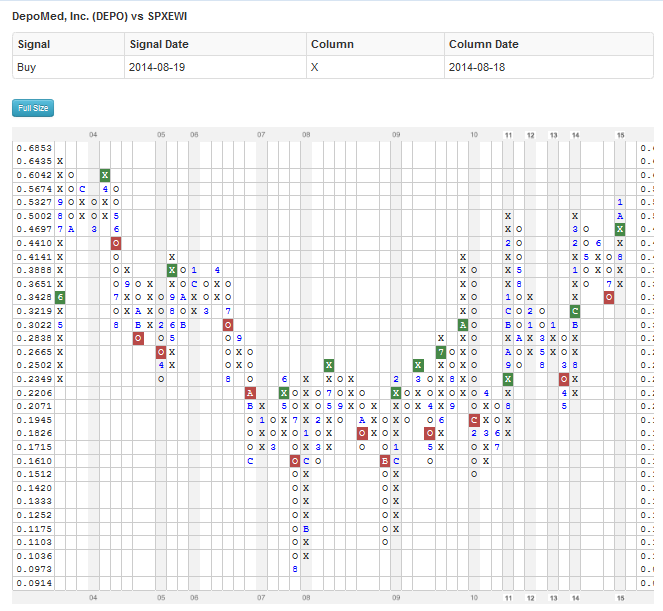Click green 7 marker on 0.2665 row
Screen dimensions: 663x611
click(440, 352)
